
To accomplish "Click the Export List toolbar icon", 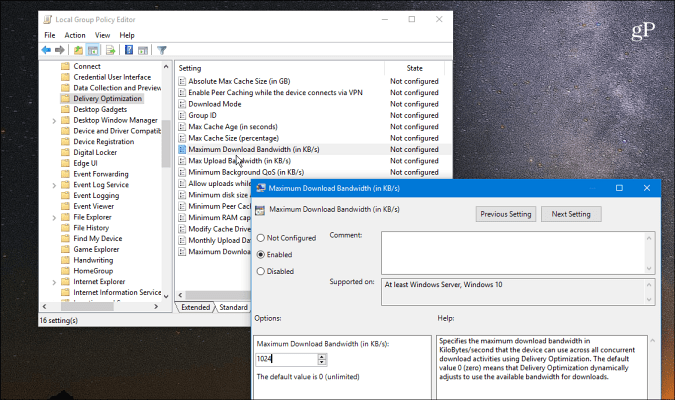I will tap(110, 50).
